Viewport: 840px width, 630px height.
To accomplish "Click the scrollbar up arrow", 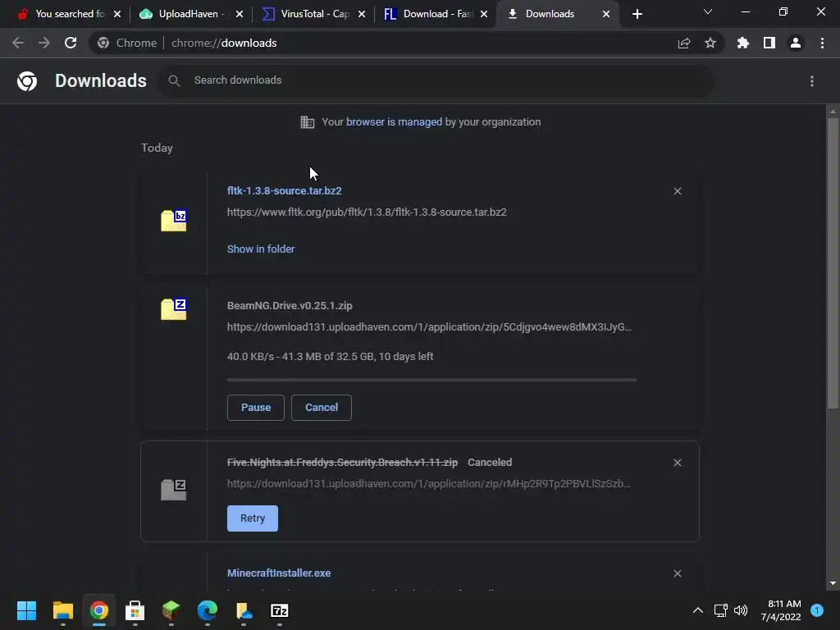I will (x=833, y=112).
